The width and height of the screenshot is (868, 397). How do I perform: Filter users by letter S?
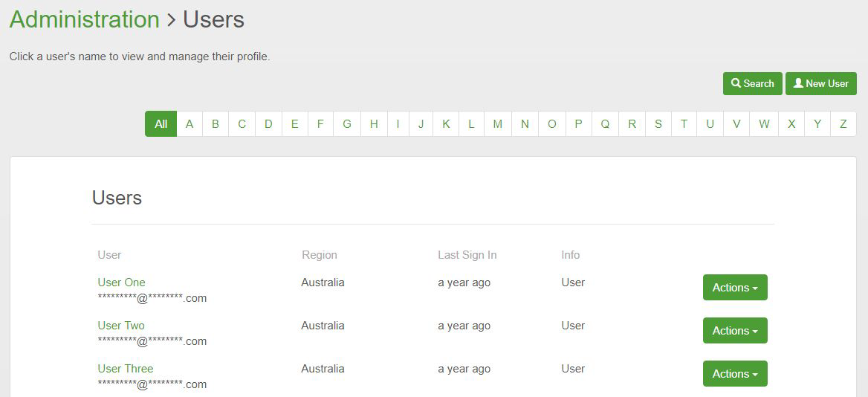pos(658,124)
